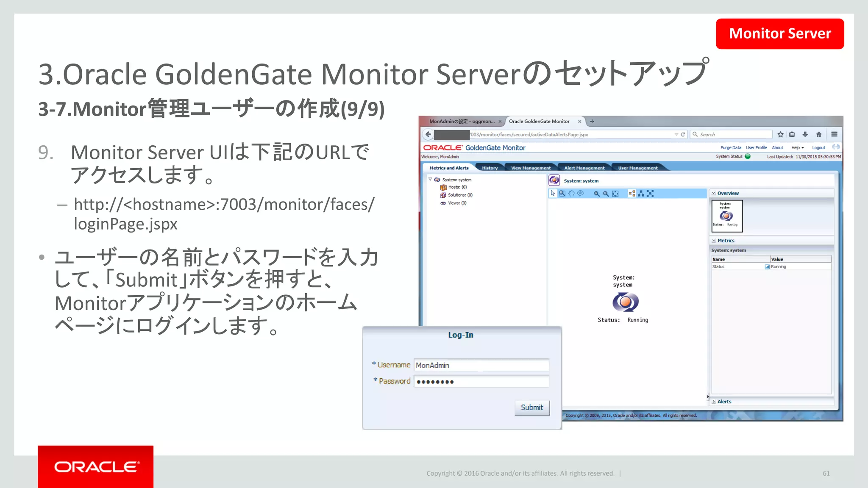Image resolution: width=868 pixels, height=488 pixels.
Task: Click the System icon beside the 'System: system' heading
Action: point(554,180)
